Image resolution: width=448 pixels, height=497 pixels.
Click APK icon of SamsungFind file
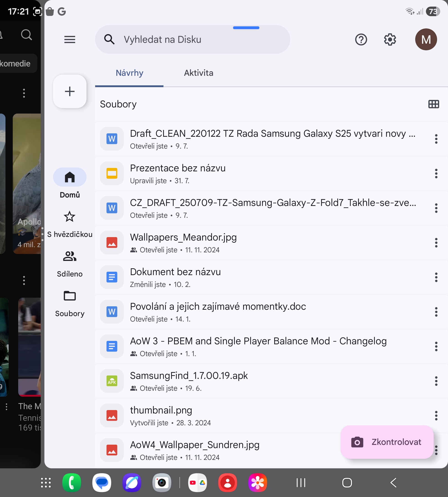[112, 381]
